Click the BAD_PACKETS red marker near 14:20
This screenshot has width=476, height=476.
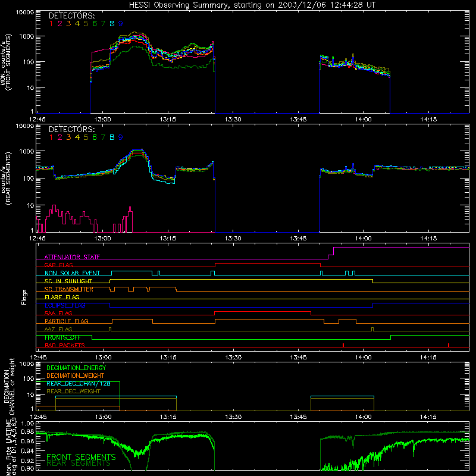[x=449, y=345]
